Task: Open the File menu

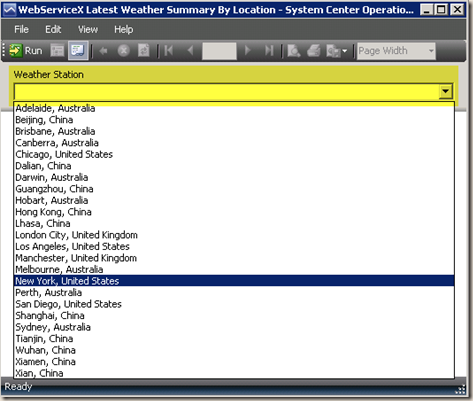Action: pyautogui.click(x=21, y=29)
